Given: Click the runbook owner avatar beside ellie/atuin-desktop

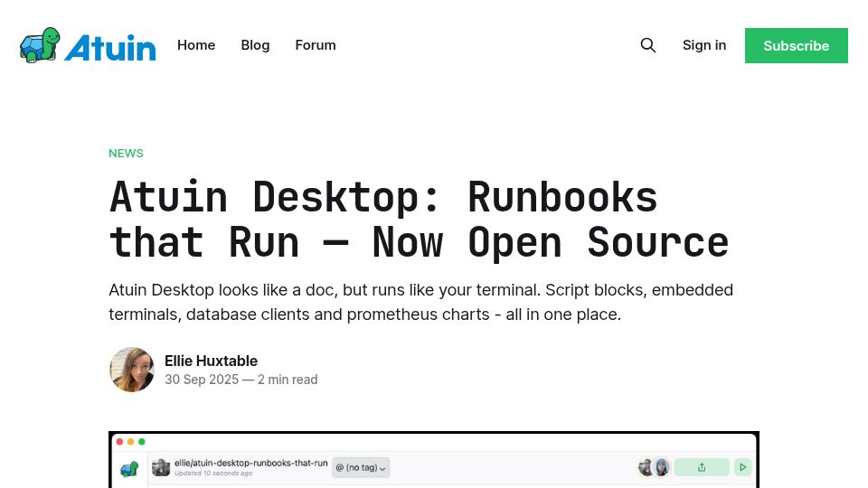Looking at the screenshot, I should pyautogui.click(x=161, y=467).
